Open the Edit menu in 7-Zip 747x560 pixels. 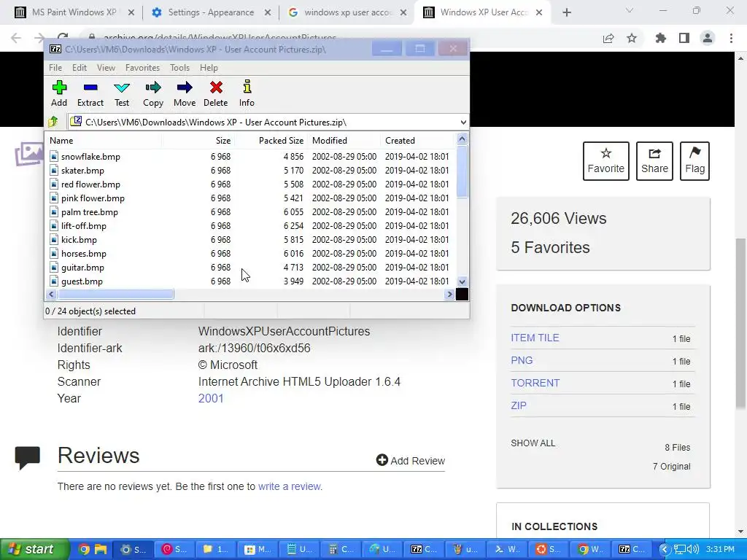pos(80,68)
